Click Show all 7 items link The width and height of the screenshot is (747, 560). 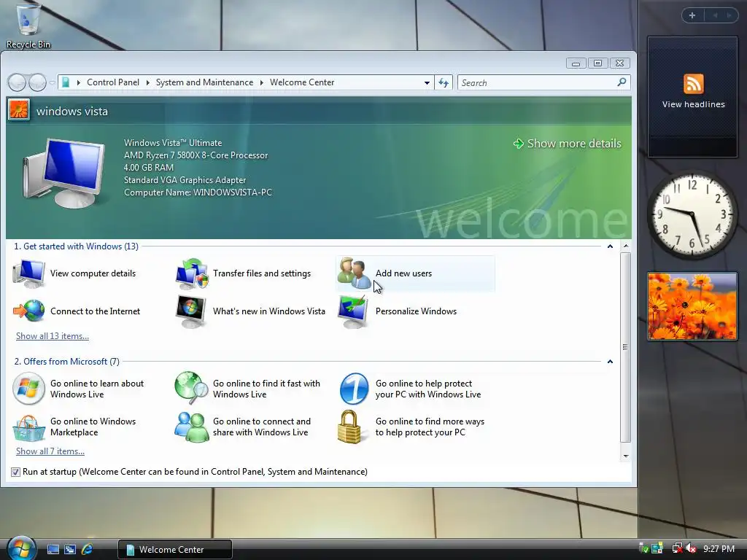point(50,451)
